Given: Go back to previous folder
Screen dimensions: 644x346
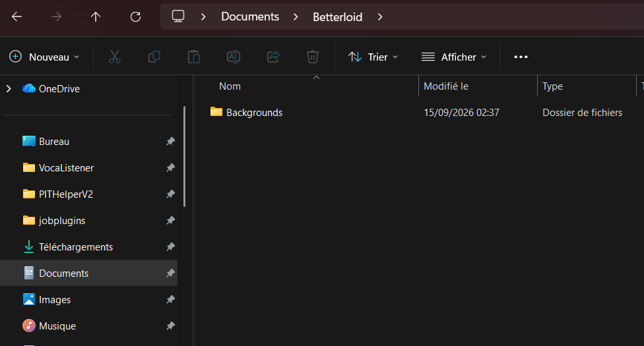Looking at the screenshot, I should pyautogui.click(x=17, y=17).
